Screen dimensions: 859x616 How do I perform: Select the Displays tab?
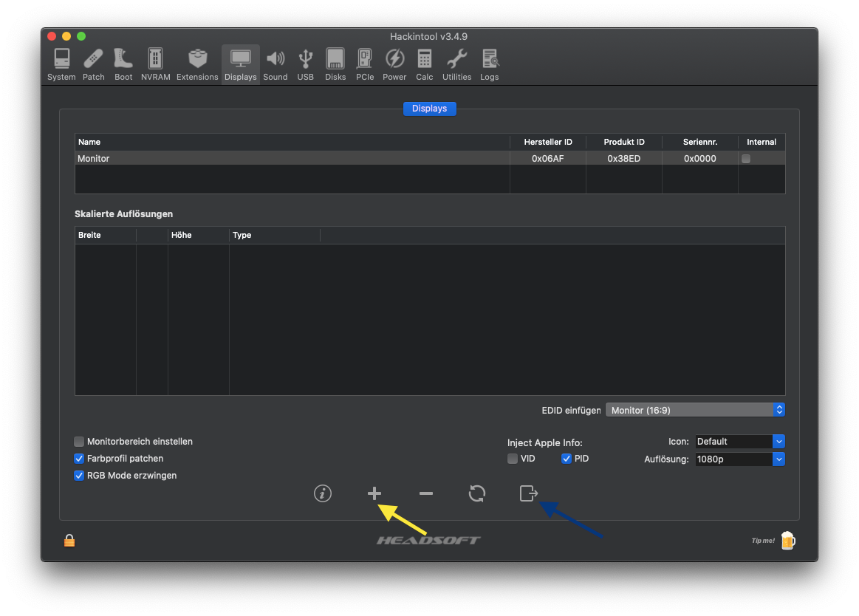click(x=430, y=109)
